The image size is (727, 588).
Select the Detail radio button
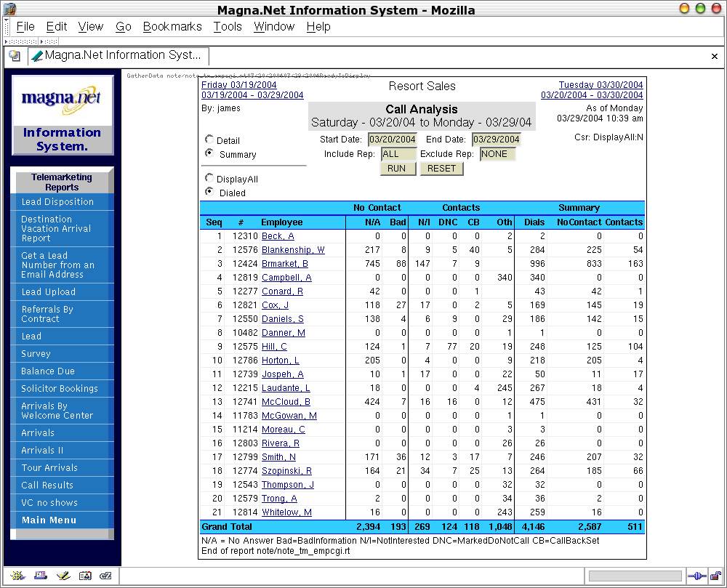(210, 140)
